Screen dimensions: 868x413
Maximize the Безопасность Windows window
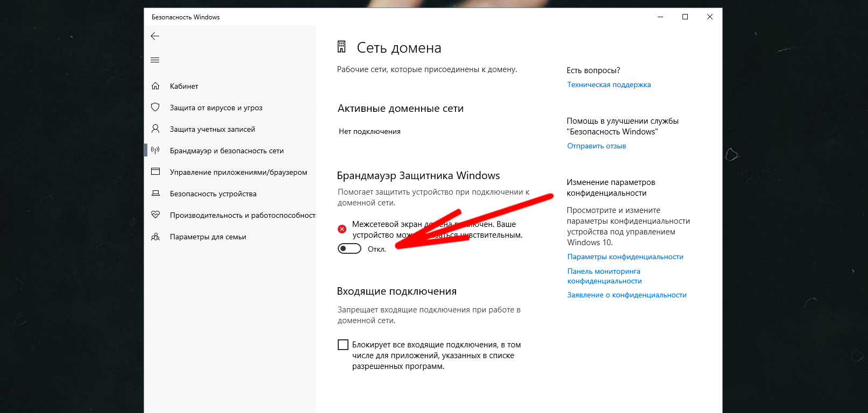(x=685, y=17)
